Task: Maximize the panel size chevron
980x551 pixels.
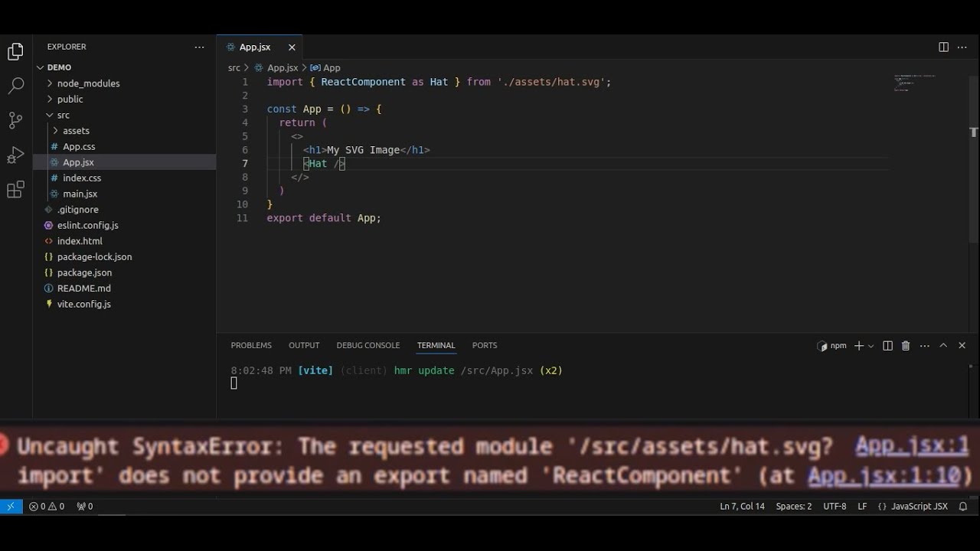Action: click(943, 346)
